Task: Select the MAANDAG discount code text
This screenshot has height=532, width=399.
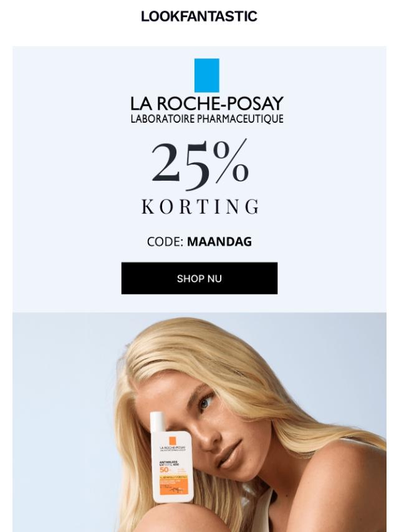Action: pyautogui.click(x=219, y=242)
